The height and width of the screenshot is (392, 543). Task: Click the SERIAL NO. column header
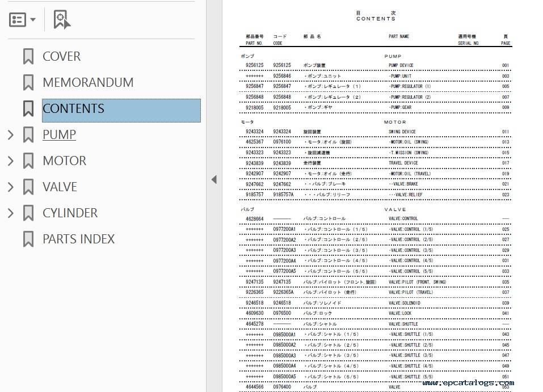(468, 43)
